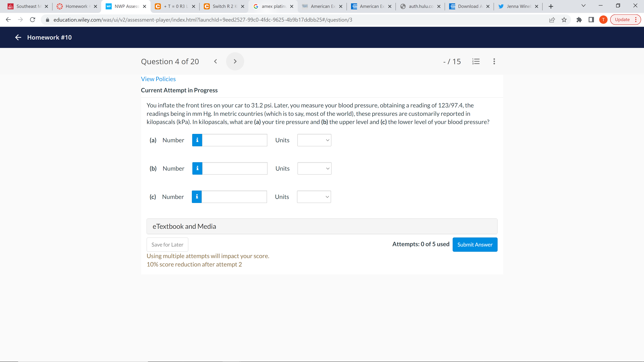Switch to the amex platinum Google tab

(x=273, y=7)
